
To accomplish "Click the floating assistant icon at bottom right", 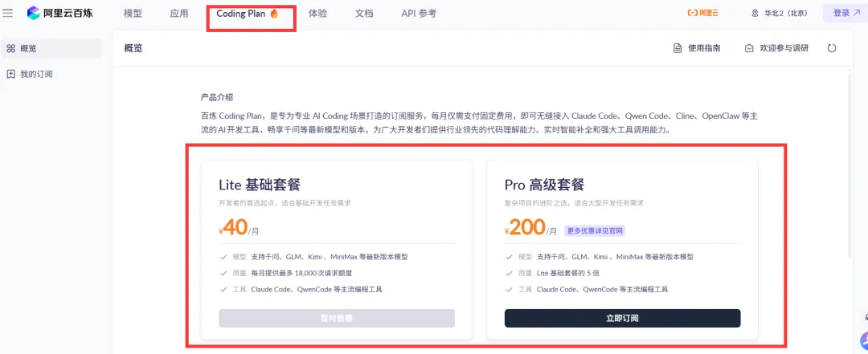I will click(864, 339).
